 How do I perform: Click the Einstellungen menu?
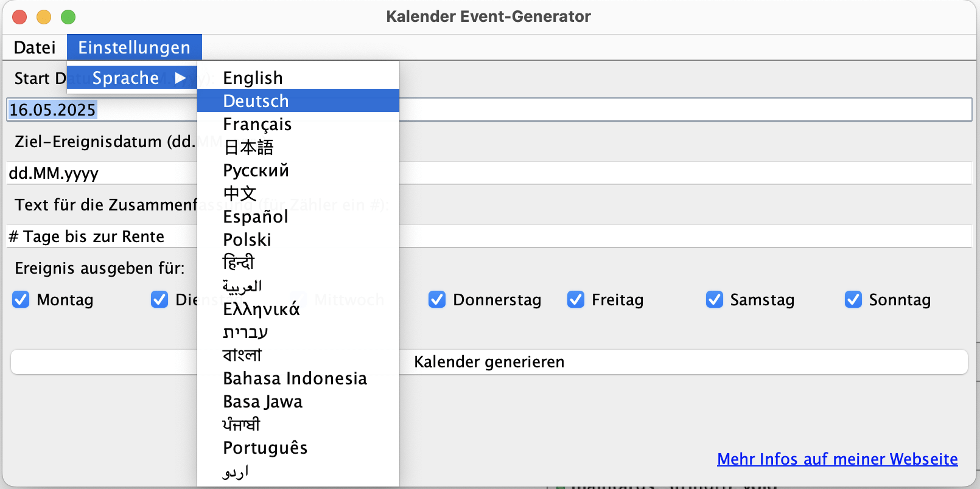click(x=134, y=47)
